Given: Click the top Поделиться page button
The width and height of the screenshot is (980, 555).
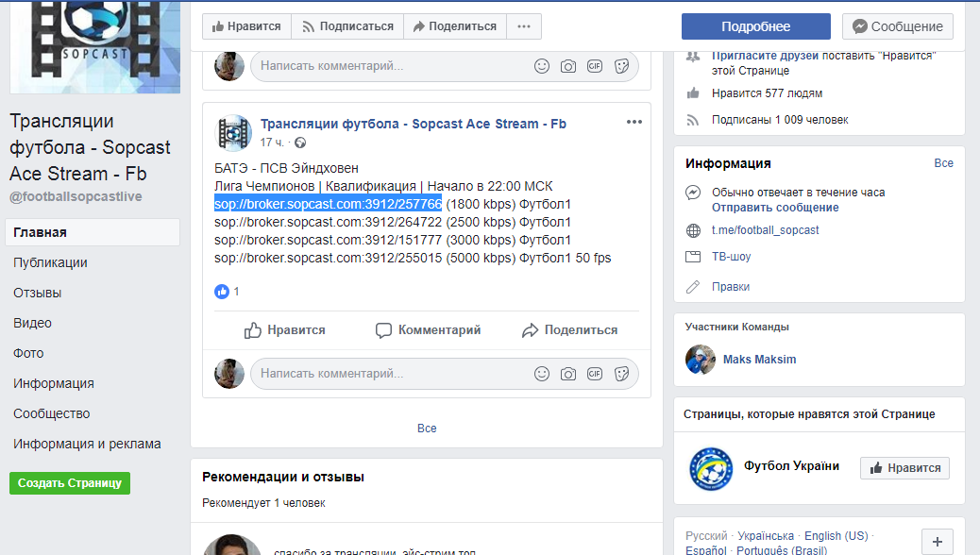Looking at the screenshot, I should (455, 26).
